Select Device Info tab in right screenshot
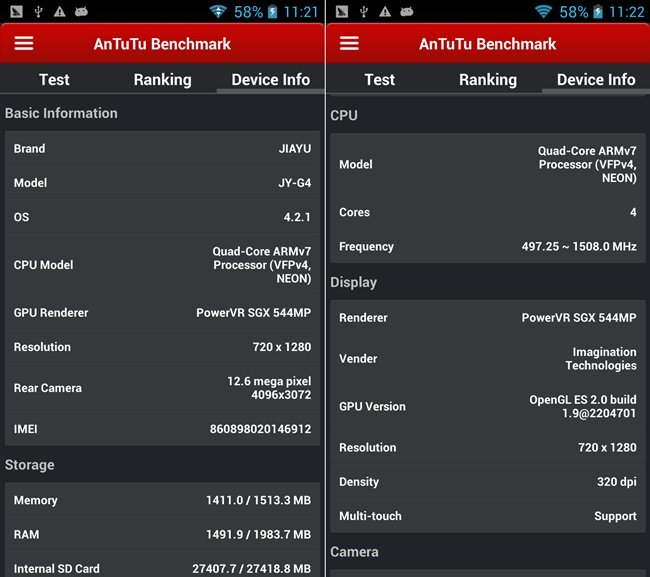The image size is (650, 577). tap(596, 80)
